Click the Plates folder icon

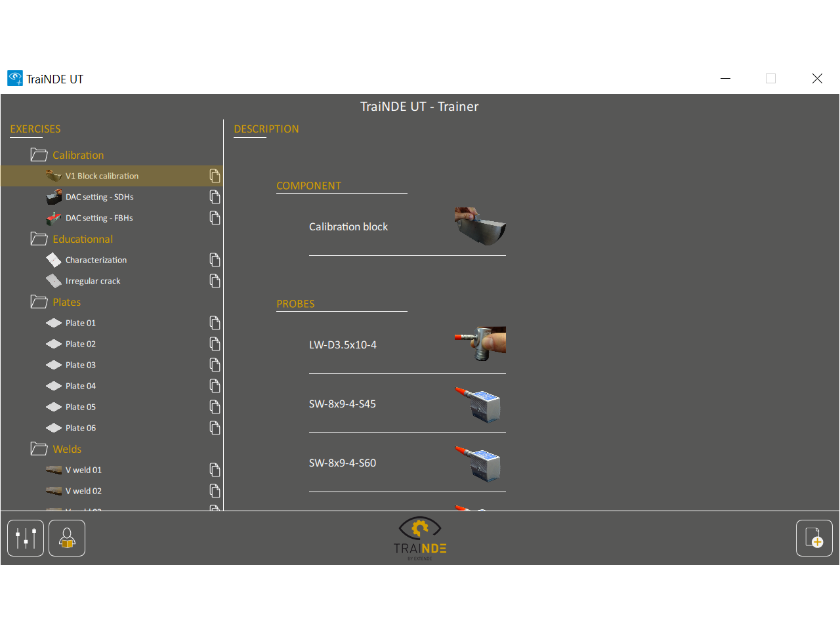pos(39,302)
